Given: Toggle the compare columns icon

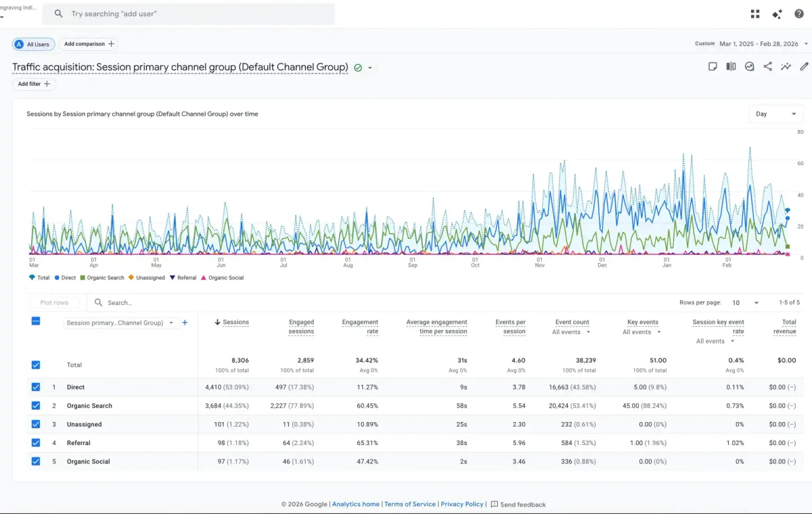Looking at the screenshot, I should [x=731, y=66].
